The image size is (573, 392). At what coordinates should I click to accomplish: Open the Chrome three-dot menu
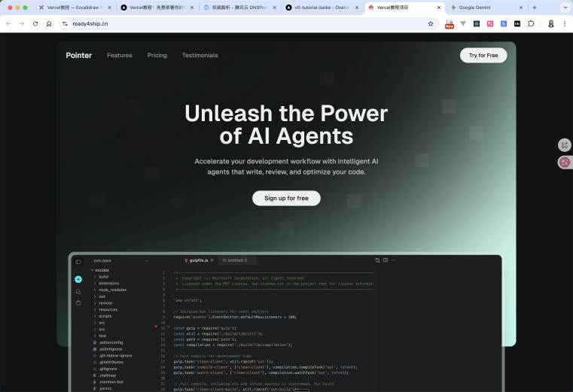(x=565, y=23)
